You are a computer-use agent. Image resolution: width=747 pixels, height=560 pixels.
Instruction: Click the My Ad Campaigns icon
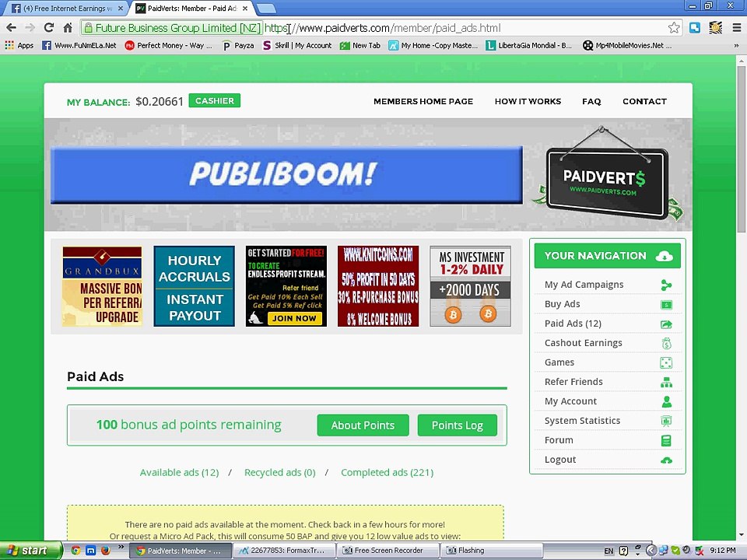tap(666, 285)
